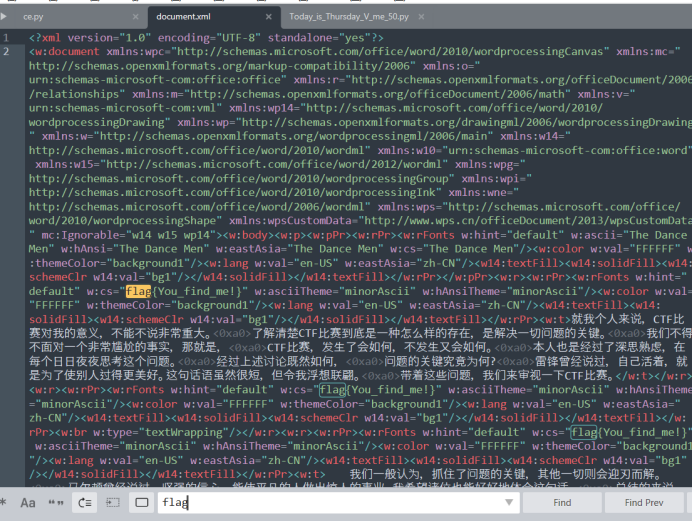The height and width of the screenshot is (521, 692).
Task: Click 'textWrapping' attribute value text
Action: point(184,432)
